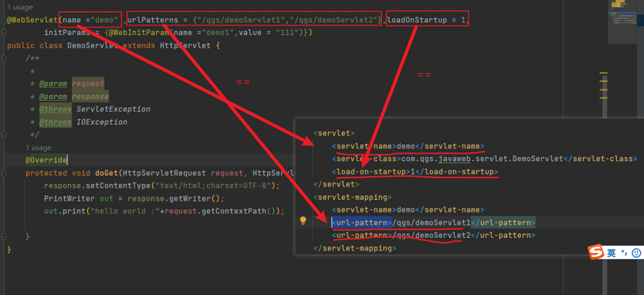Toggle the Sogou punctuation mode button
Viewport: 644px width, 295px height.
point(624,253)
